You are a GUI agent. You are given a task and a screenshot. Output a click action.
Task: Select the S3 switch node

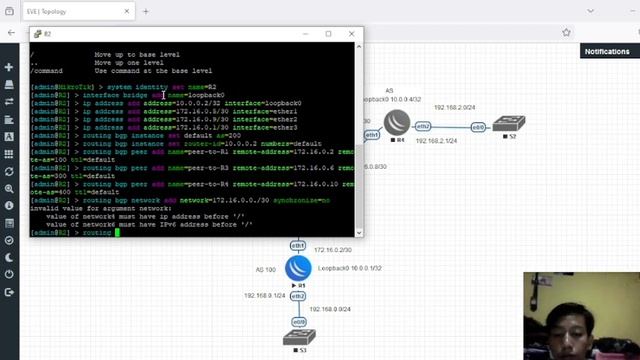(x=299, y=338)
